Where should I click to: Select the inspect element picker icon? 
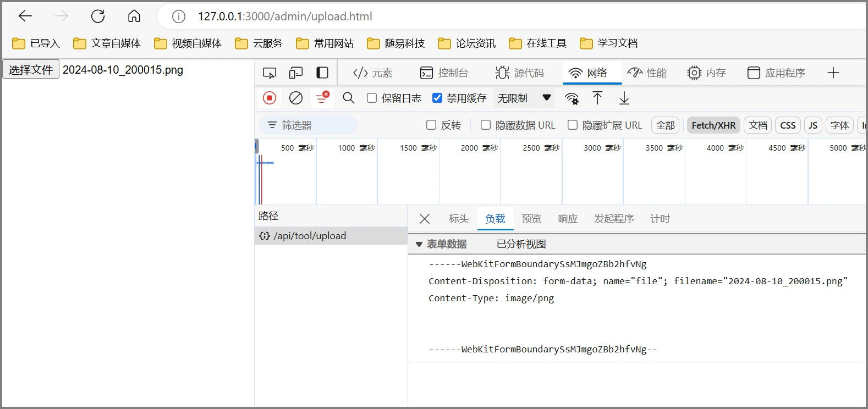point(270,73)
